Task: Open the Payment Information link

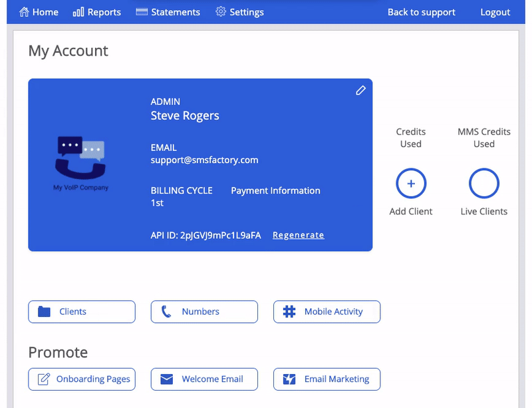Action: [275, 190]
